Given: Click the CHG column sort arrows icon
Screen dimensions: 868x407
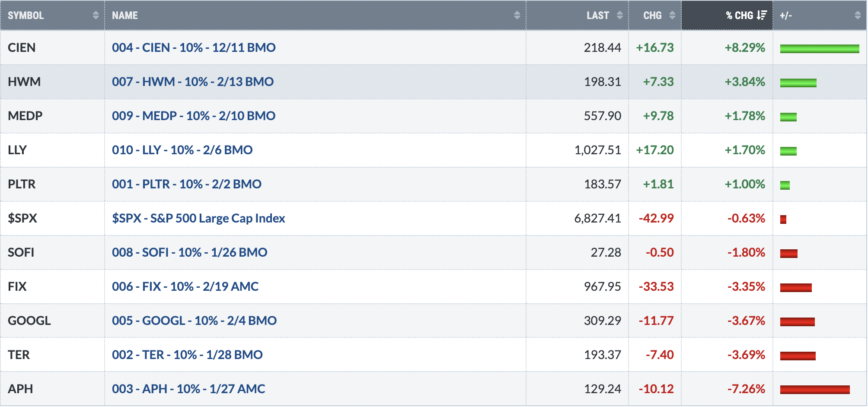Looking at the screenshot, I should click(x=672, y=16).
